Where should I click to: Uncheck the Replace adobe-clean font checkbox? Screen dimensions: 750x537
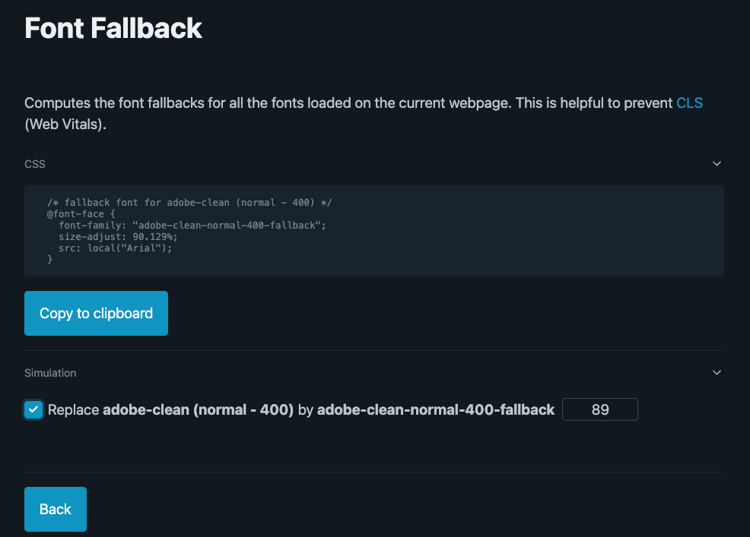point(34,409)
